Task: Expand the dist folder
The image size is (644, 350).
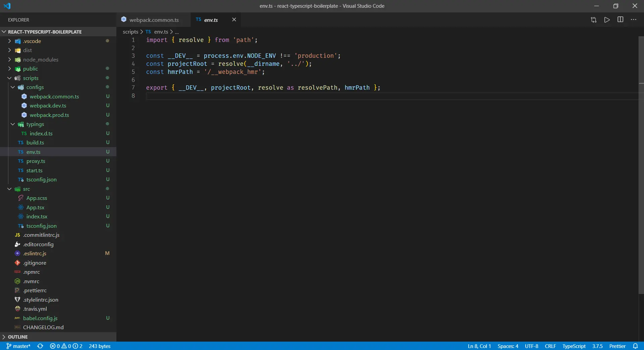Action: (58, 50)
